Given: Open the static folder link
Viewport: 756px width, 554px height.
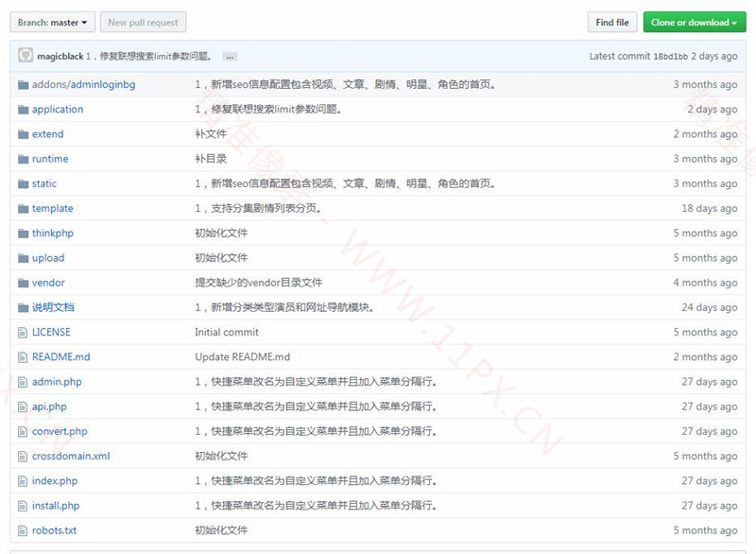Looking at the screenshot, I should [44, 183].
